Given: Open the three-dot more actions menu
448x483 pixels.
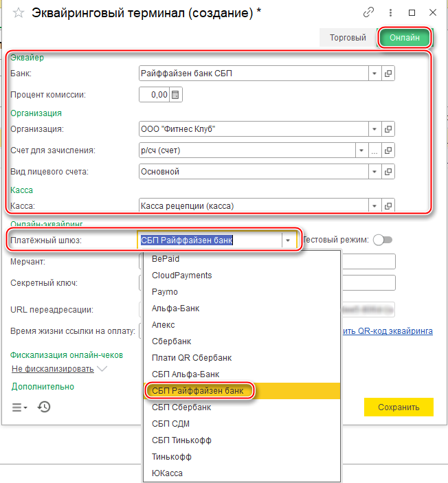Looking at the screenshot, I should [x=390, y=12].
